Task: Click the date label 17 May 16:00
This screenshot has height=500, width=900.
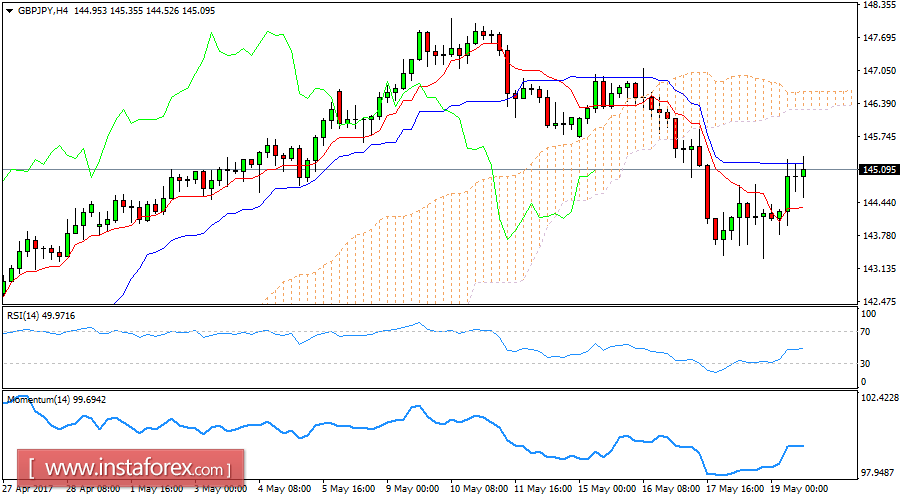Action: (x=735, y=489)
